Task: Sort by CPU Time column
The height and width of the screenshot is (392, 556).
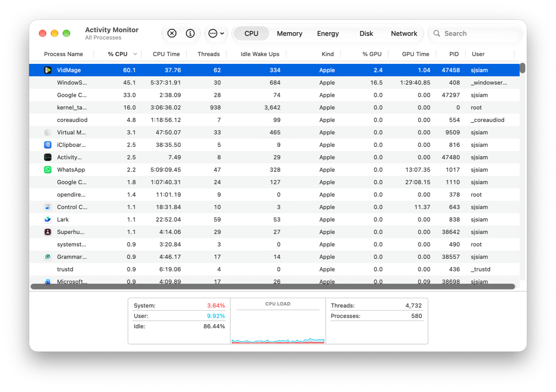Action: pos(166,54)
